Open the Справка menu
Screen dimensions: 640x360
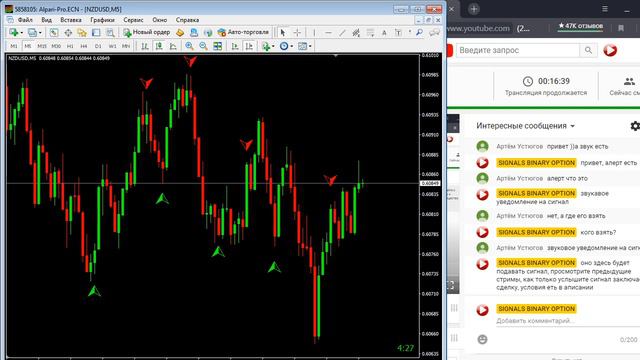click(x=187, y=20)
